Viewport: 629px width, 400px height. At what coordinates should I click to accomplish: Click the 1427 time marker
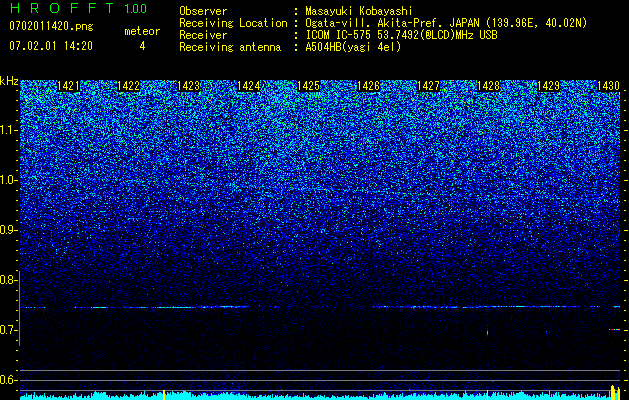pos(428,86)
